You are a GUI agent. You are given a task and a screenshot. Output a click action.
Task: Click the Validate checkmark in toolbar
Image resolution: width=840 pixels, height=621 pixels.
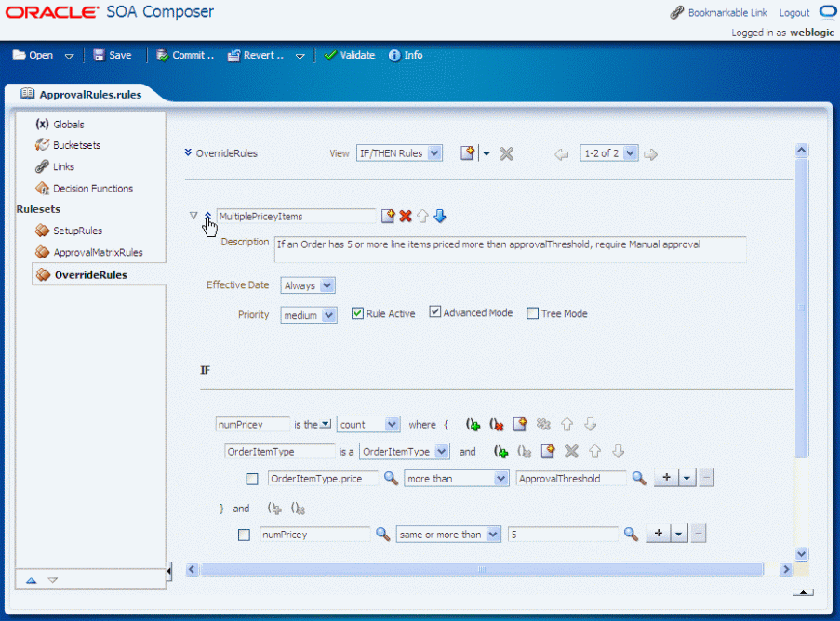(x=330, y=55)
